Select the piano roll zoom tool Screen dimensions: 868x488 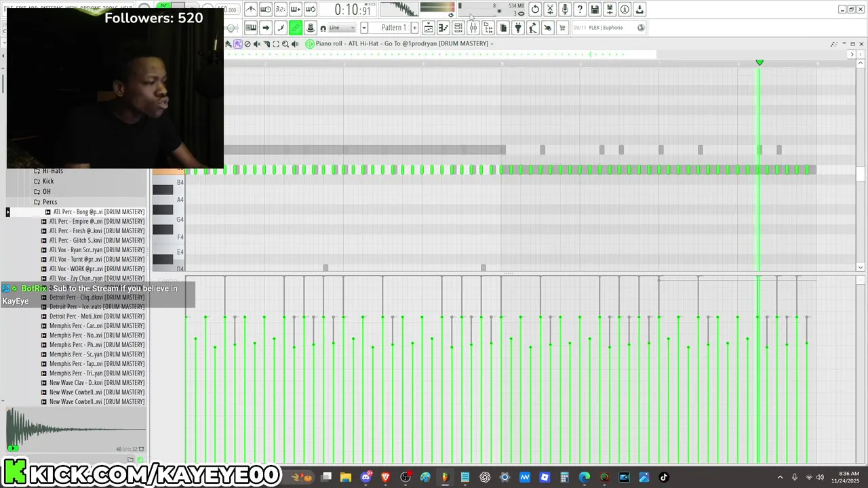point(285,43)
